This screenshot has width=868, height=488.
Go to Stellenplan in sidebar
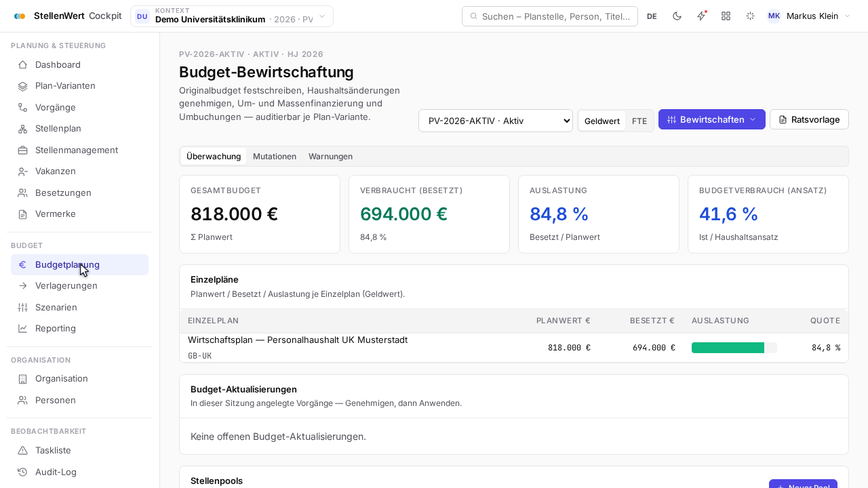79,129
